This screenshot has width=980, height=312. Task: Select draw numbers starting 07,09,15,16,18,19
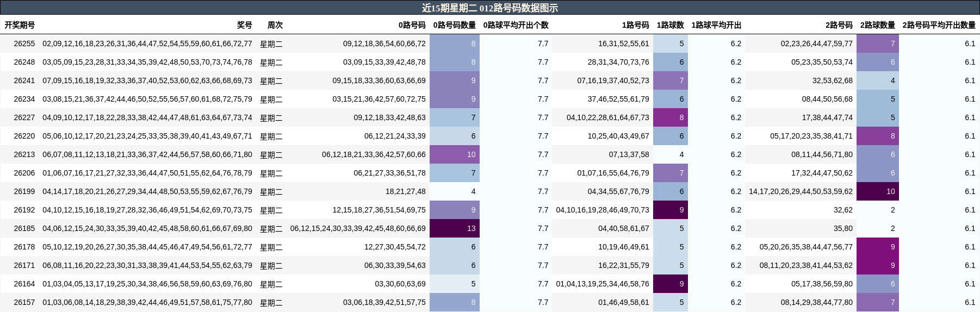point(147,80)
